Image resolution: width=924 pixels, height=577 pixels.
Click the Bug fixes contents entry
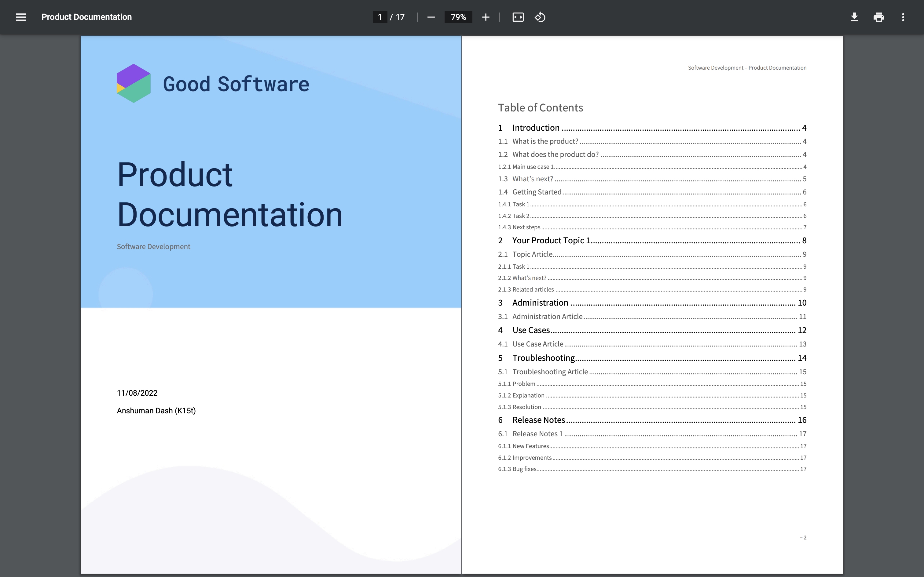pyautogui.click(x=524, y=469)
